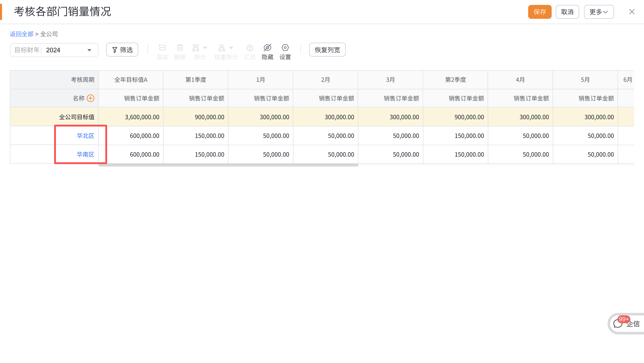The width and height of the screenshot is (644, 363).
Task: Click the Delete (删除) trash icon
Action: (x=180, y=47)
